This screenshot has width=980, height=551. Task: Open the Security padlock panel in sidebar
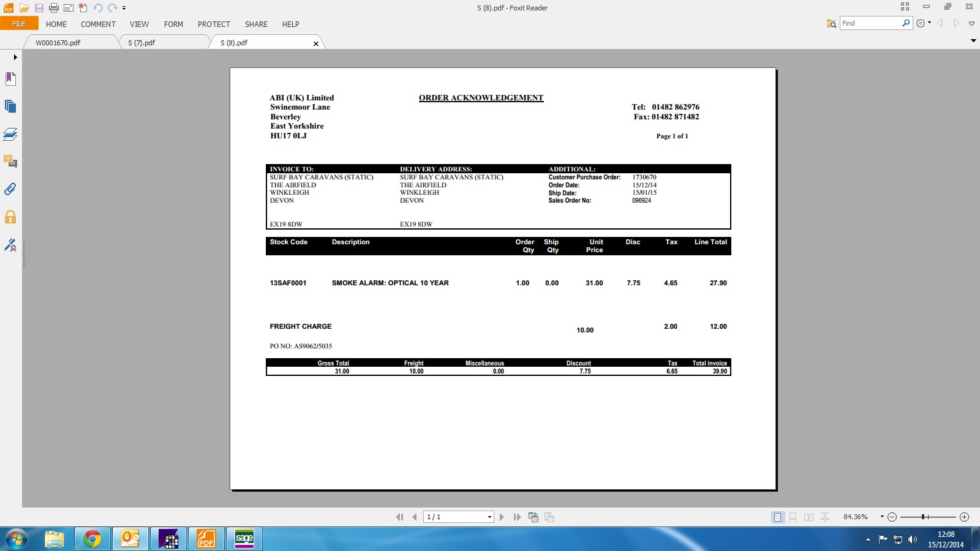click(x=10, y=217)
